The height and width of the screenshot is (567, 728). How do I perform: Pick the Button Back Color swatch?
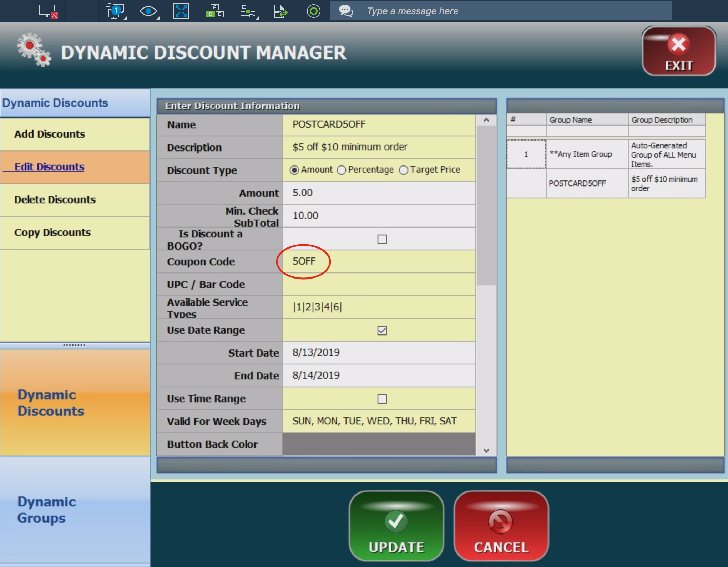click(x=378, y=444)
